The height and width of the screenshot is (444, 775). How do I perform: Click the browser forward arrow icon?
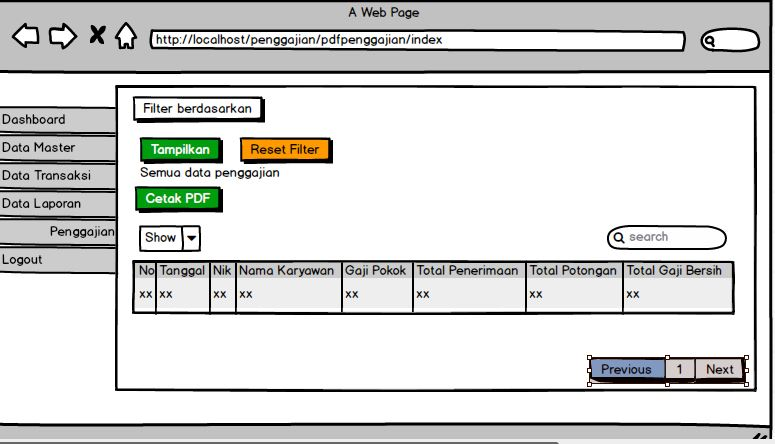coord(63,36)
